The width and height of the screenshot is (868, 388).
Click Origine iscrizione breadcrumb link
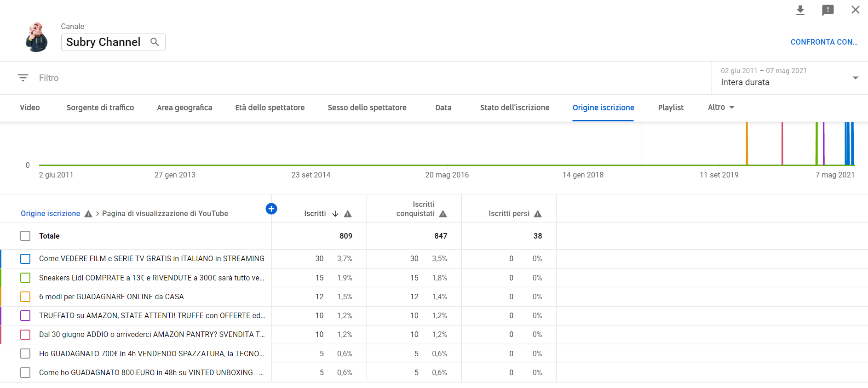pyautogui.click(x=51, y=214)
